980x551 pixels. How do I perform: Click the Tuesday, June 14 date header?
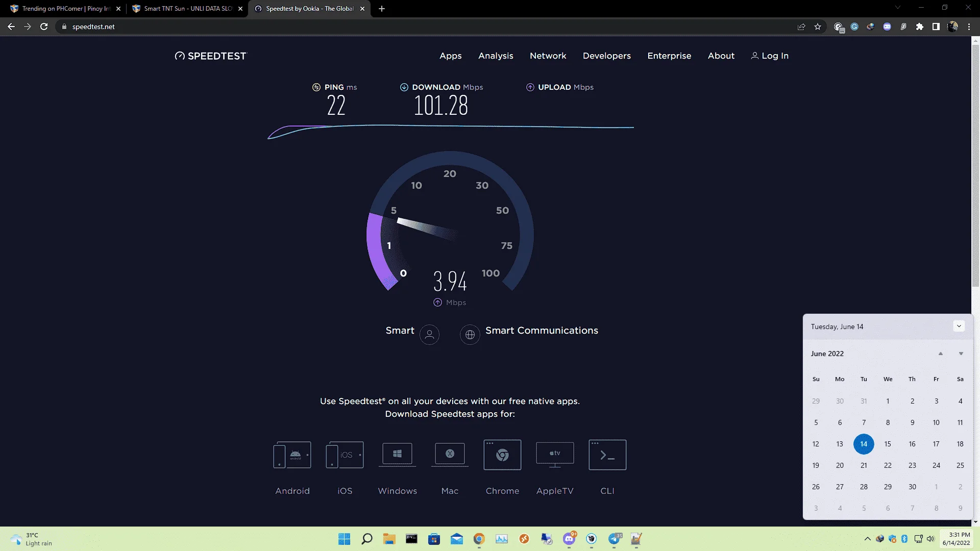[x=837, y=327]
